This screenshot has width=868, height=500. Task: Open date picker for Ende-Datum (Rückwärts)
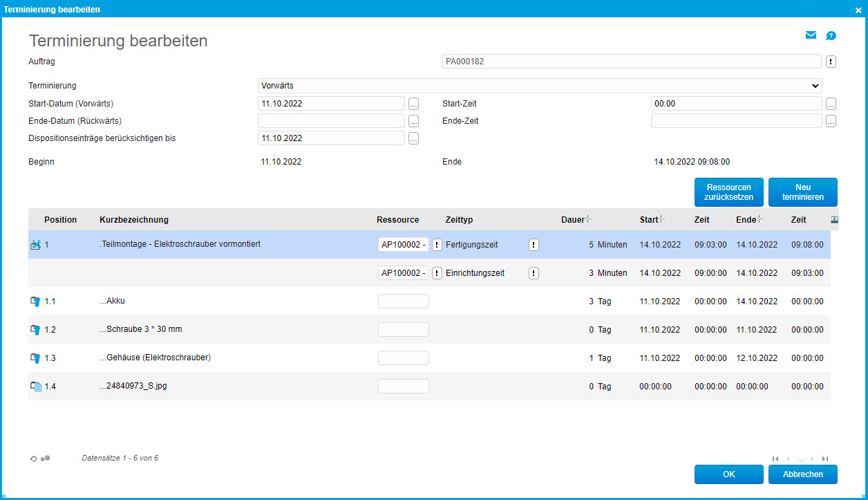pyautogui.click(x=413, y=121)
